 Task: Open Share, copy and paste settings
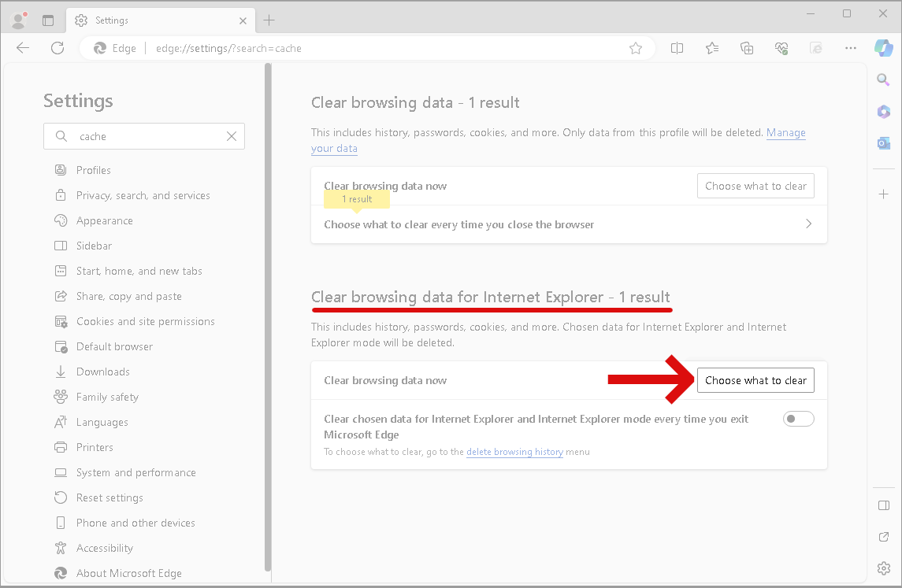[x=118, y=297]
